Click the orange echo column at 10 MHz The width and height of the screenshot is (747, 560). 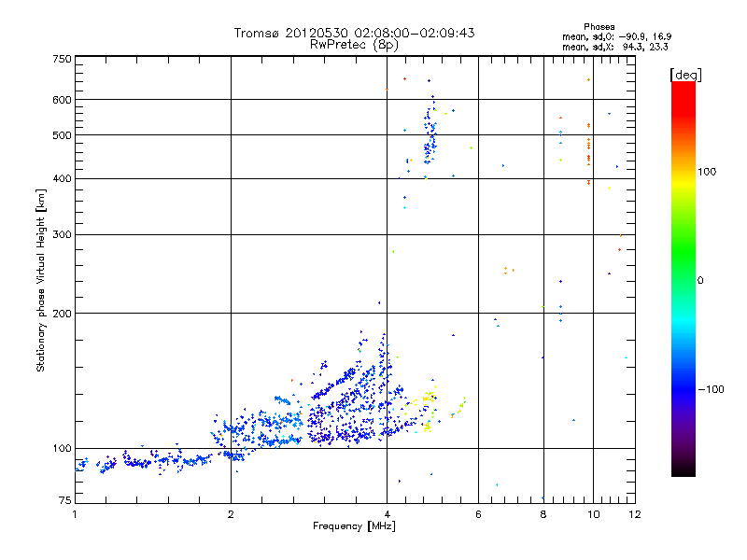[x=589, y=152]
